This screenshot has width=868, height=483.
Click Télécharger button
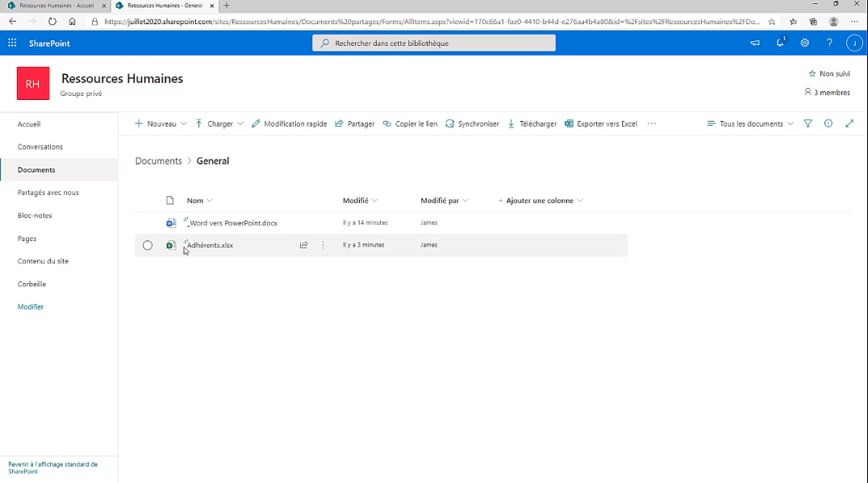click(532, 124)
